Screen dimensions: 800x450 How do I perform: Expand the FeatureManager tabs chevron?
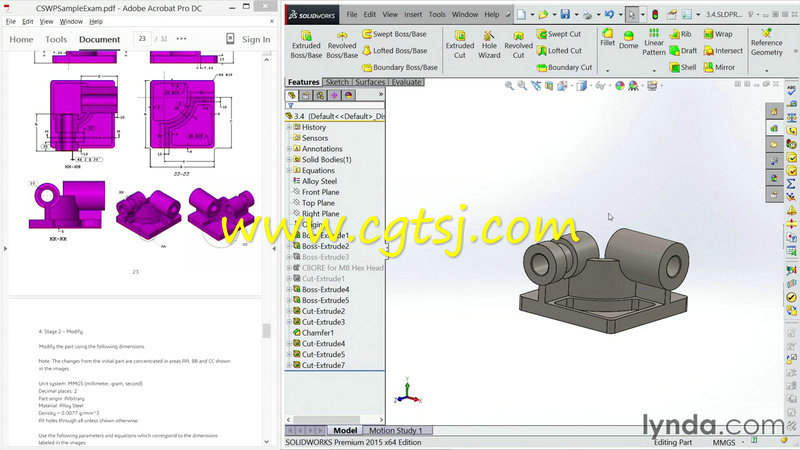tap(381, 95)
